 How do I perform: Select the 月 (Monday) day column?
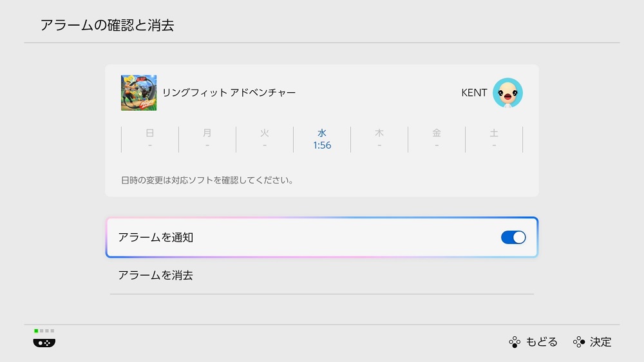[207, 139]
